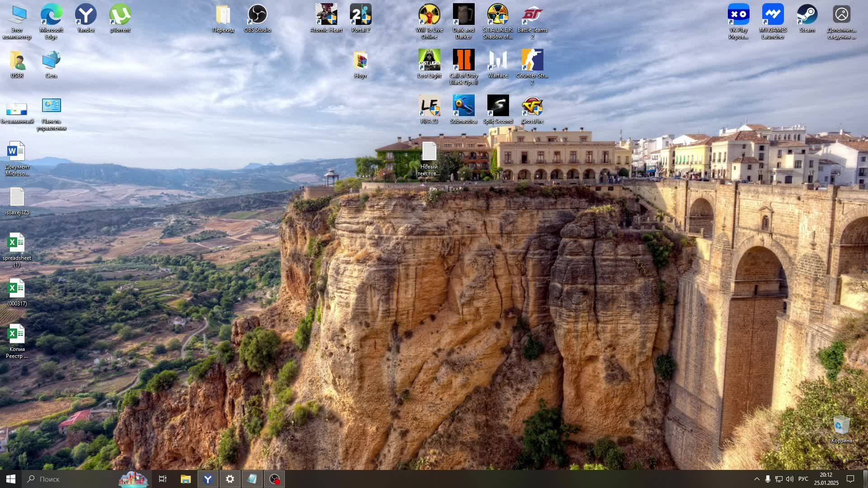The width and height of the screenshot is (868, 488).
Task: Select the Ноут archive icon
Action: pyautogui.click(x=360, y=64)
